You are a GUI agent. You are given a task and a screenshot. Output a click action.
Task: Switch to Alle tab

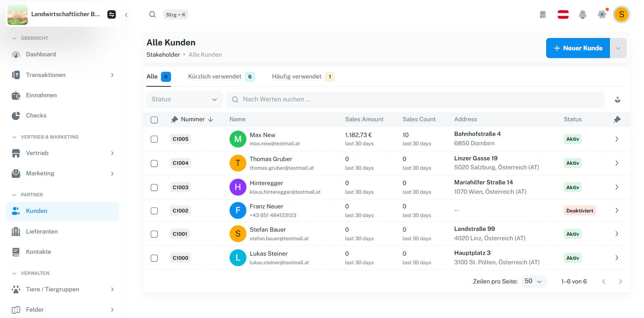click(159, 77)
